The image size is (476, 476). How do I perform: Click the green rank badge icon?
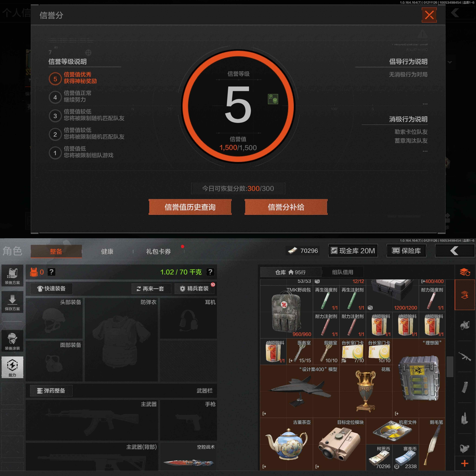click(273, 99)
